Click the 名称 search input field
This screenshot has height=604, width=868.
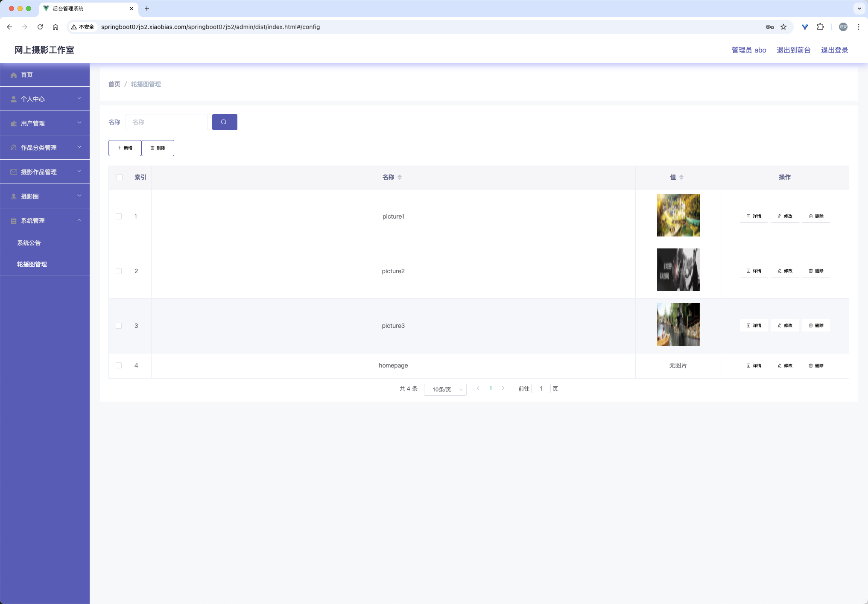[167, 122]
